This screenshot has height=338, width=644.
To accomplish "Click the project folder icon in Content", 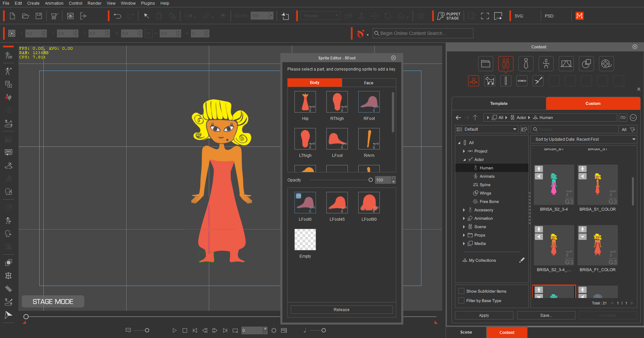I will pyautogui.click(x=486, y=64).
